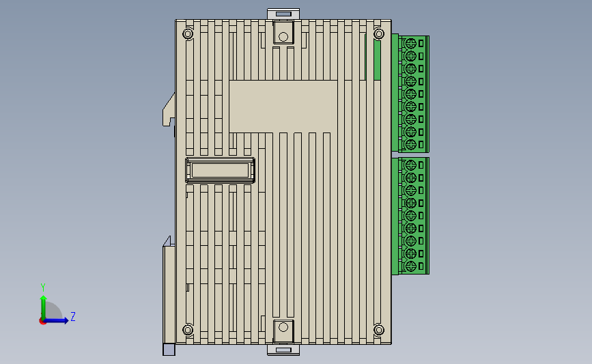Select the top mounting tab's round hole
This screenshot has height=364, width=592.
tap(283, 37)
